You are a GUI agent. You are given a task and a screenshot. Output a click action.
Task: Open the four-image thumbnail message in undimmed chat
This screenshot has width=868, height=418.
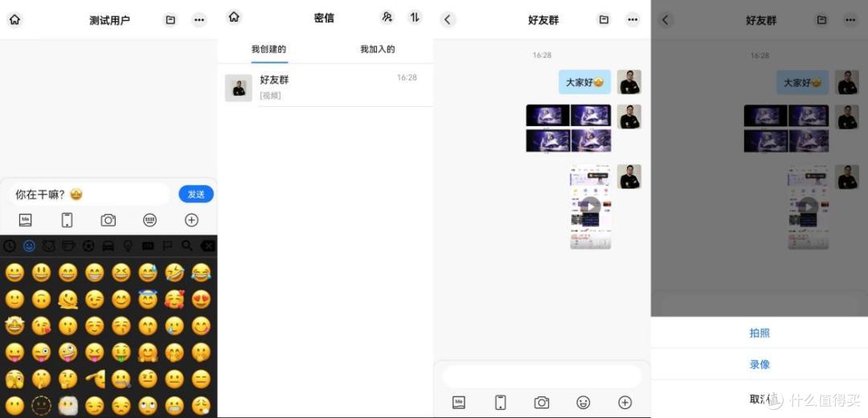coord(568,128)
